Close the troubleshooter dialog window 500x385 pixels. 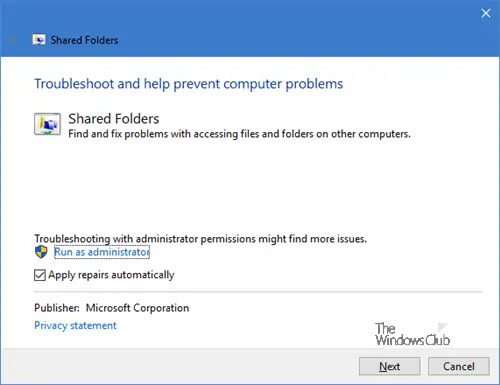(x=486, y=13)
